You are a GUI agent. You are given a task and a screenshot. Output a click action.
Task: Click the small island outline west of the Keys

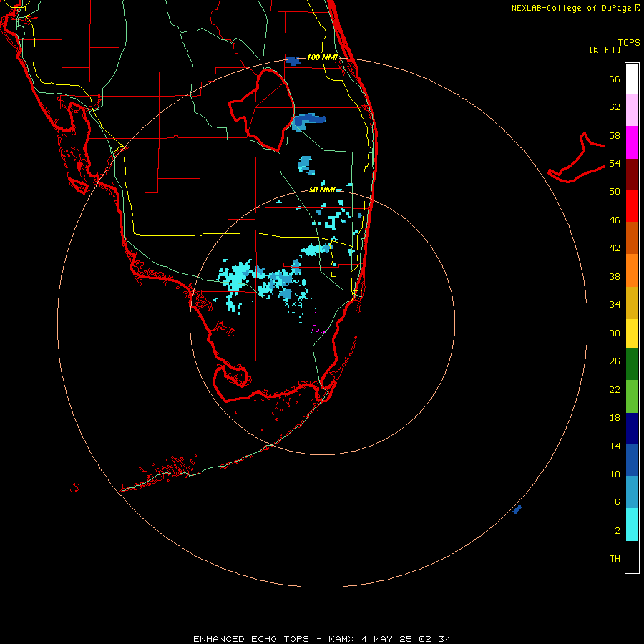(74, 488)
